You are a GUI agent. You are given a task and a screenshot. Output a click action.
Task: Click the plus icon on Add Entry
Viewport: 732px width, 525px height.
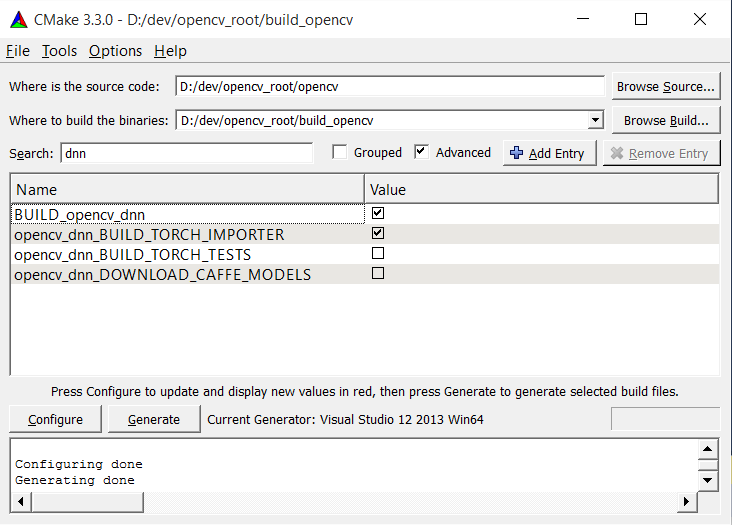click(516, 153)
